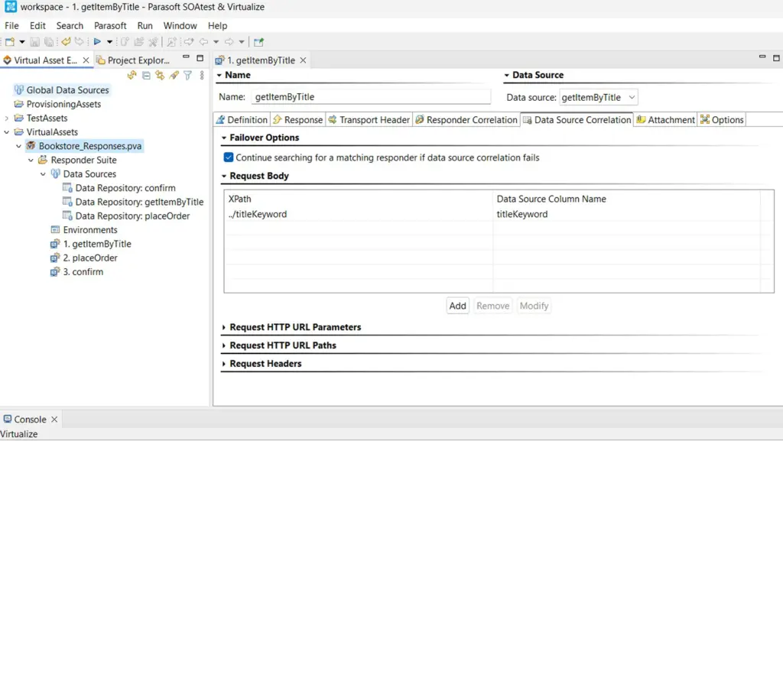The height and width of the screenshot is (700, 783).
Task: Switch to the Transport Header tab
Action: 369,120
